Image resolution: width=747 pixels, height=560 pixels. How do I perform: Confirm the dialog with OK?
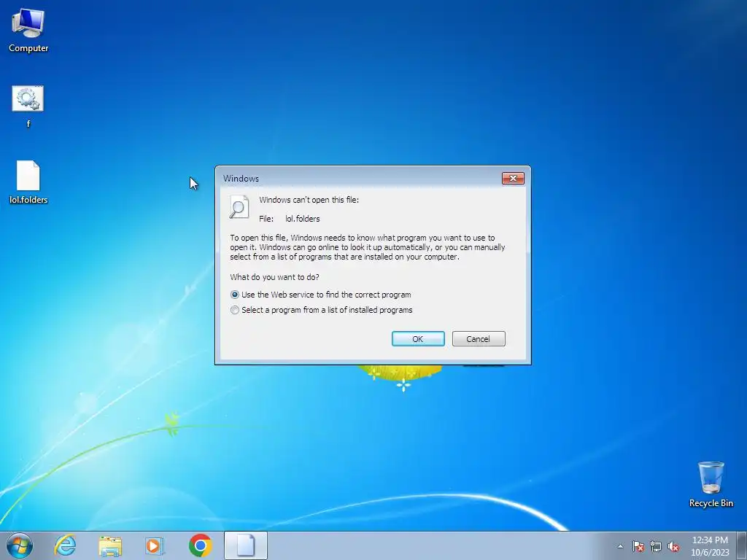418,338
